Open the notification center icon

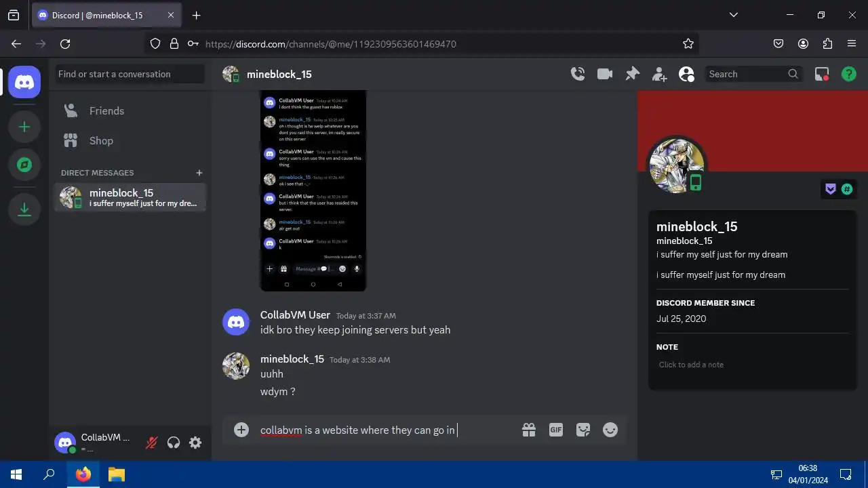point(846,474)
